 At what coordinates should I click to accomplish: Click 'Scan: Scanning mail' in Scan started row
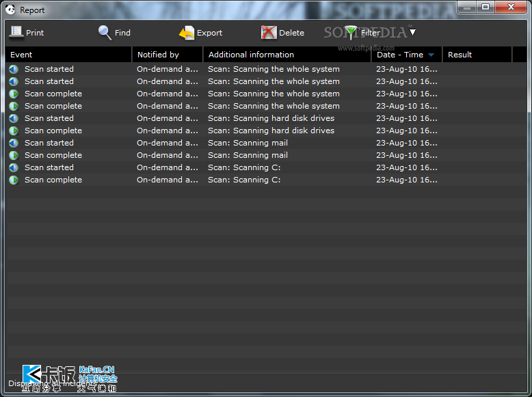tap(248, 143)
